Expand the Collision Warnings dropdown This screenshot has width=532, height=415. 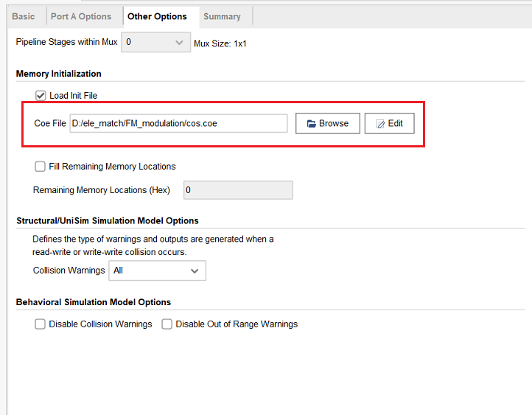coord(157,271)
